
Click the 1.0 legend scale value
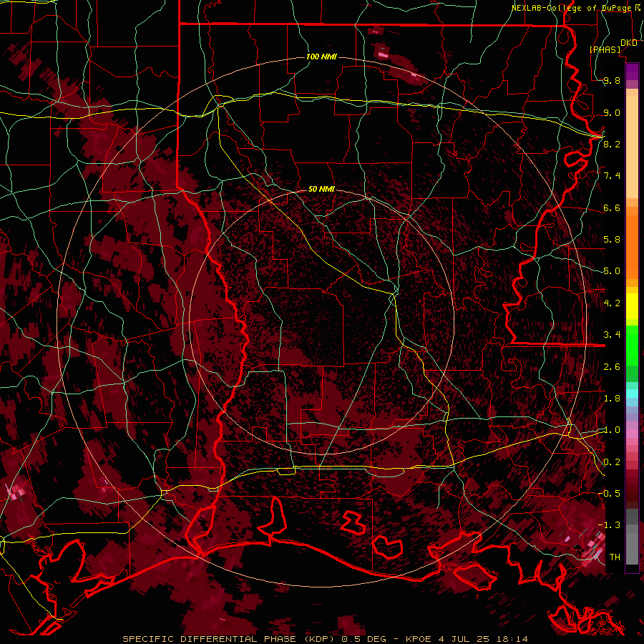click(x=612, y=430)
